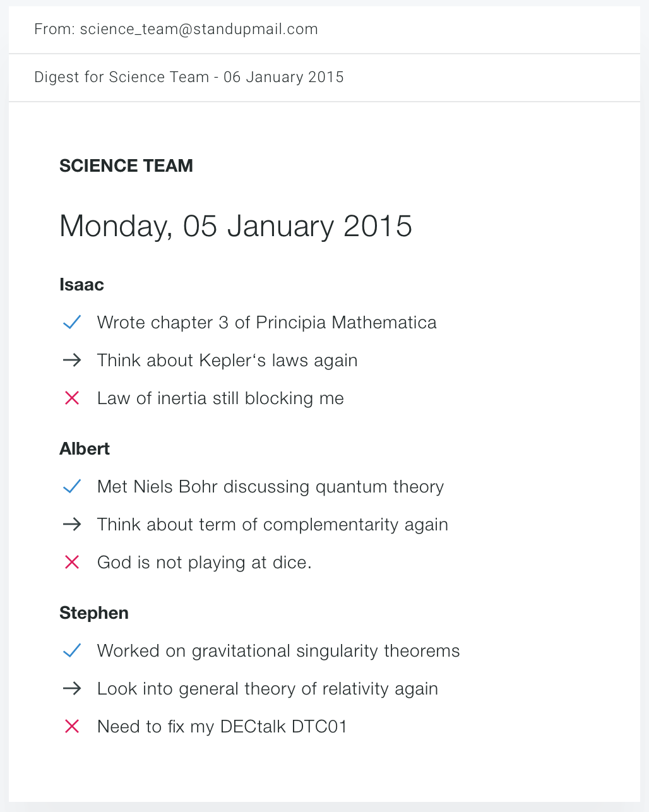
Task: Click the SCIENCE TEAM heading
Action: pyautogui.click(x=126, y=166)
